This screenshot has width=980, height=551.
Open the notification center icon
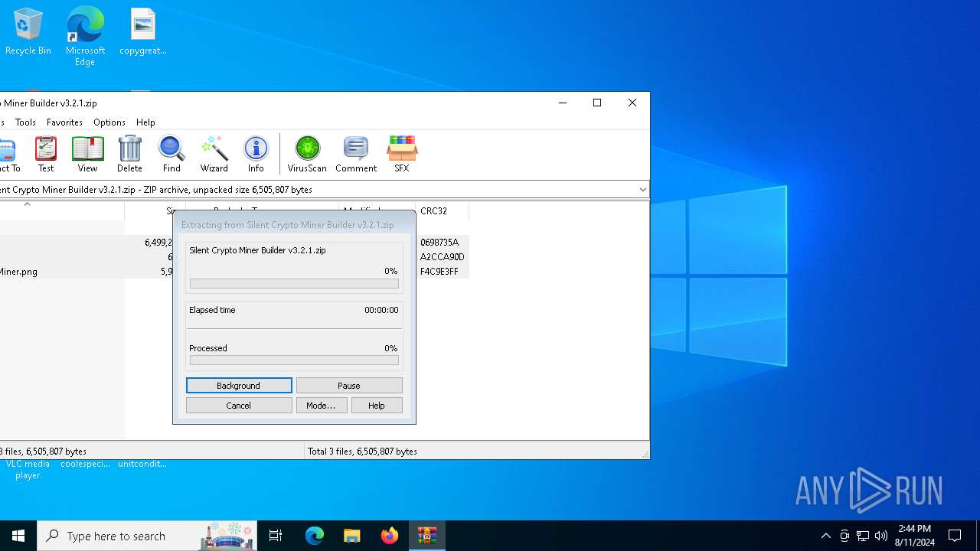coord(955,536)
